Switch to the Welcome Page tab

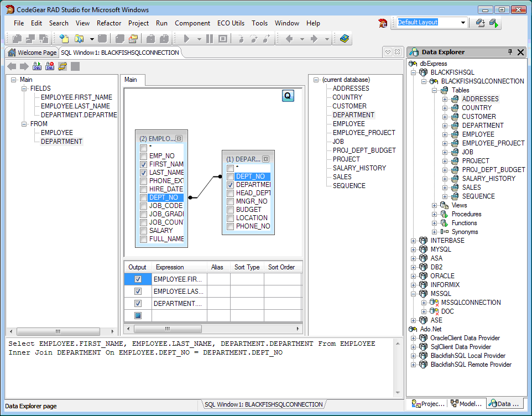pos(32,53)
